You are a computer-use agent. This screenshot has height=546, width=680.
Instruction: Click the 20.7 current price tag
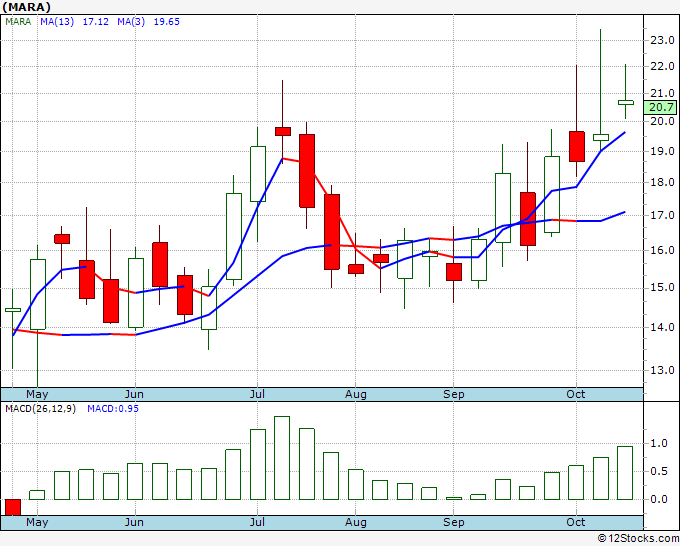coord(660,107)
